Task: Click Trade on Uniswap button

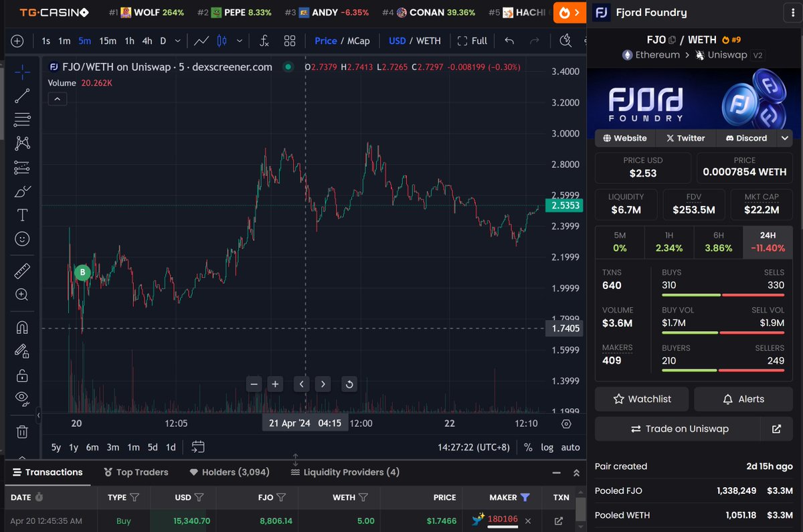Action: click(x=678, y=429)
